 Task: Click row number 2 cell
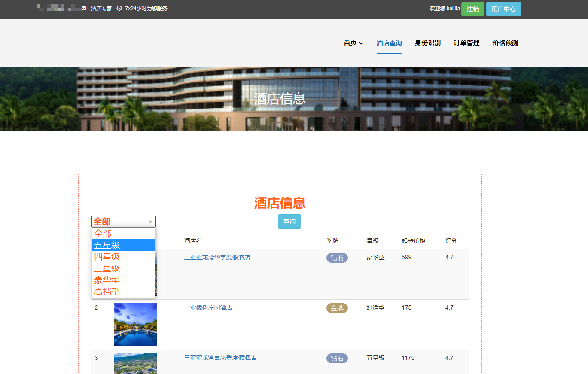tap(96, 307)
